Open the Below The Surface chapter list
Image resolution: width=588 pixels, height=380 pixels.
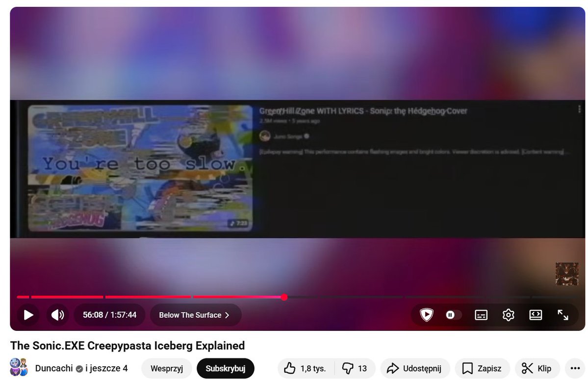(195, 315)
